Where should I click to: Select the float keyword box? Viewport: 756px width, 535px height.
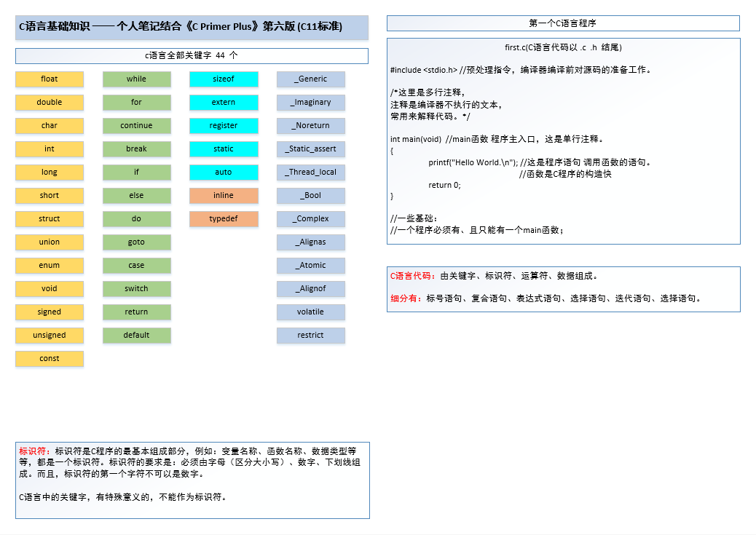pos(50,79)
